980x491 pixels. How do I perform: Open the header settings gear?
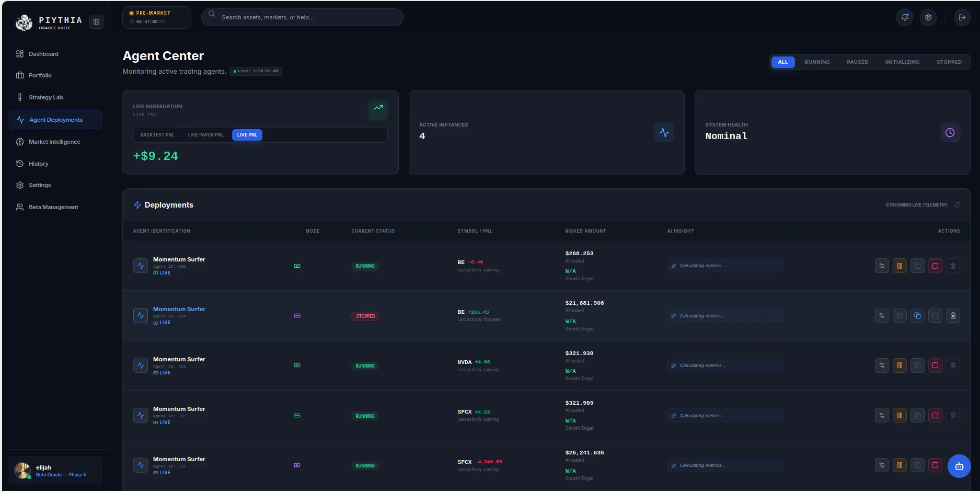tap(928, 17)
